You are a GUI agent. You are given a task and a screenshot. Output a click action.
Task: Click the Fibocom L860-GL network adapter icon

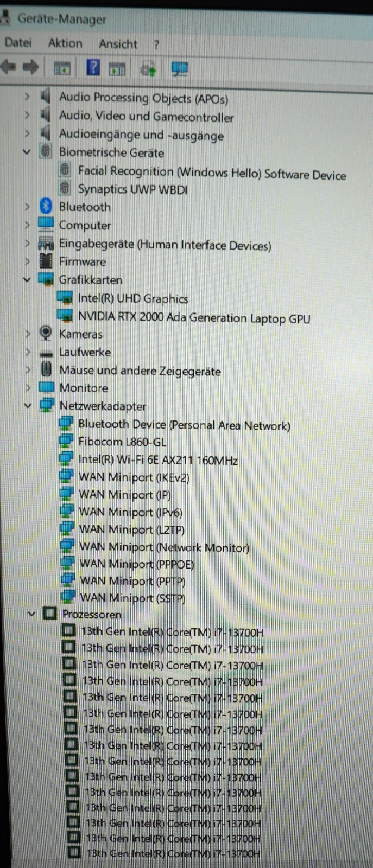(66, 441)
